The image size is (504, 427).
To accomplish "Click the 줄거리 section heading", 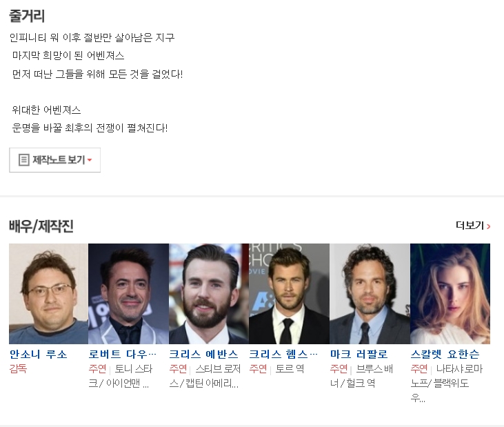I will point(27,16).
